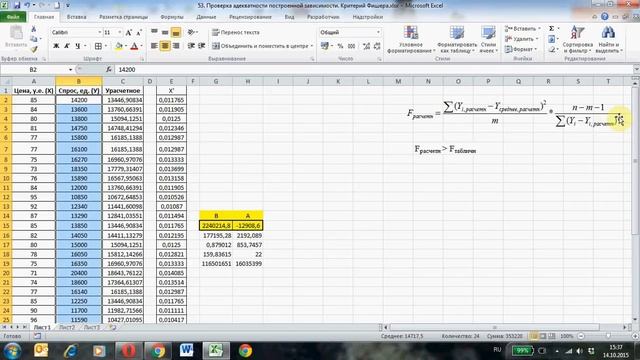This screenshot has height=360, width=640.
Task: Click the RU language indicator in tray
Action: (497, 350)
